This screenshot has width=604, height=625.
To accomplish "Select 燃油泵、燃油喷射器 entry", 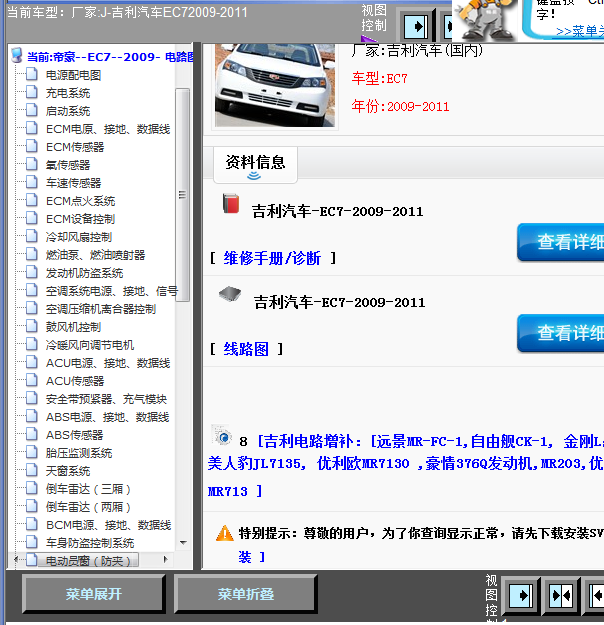I will click(x=95, y=255).
